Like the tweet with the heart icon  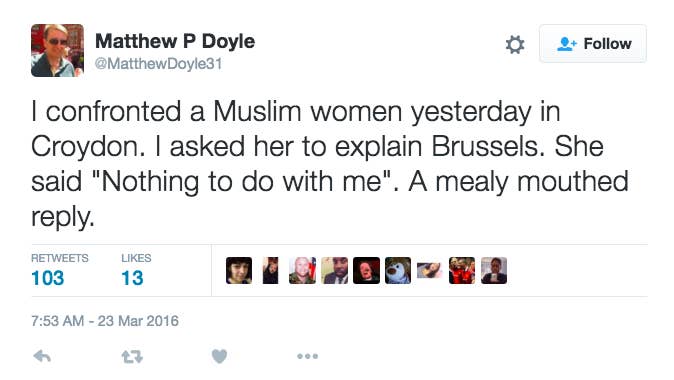pos(219,356)
